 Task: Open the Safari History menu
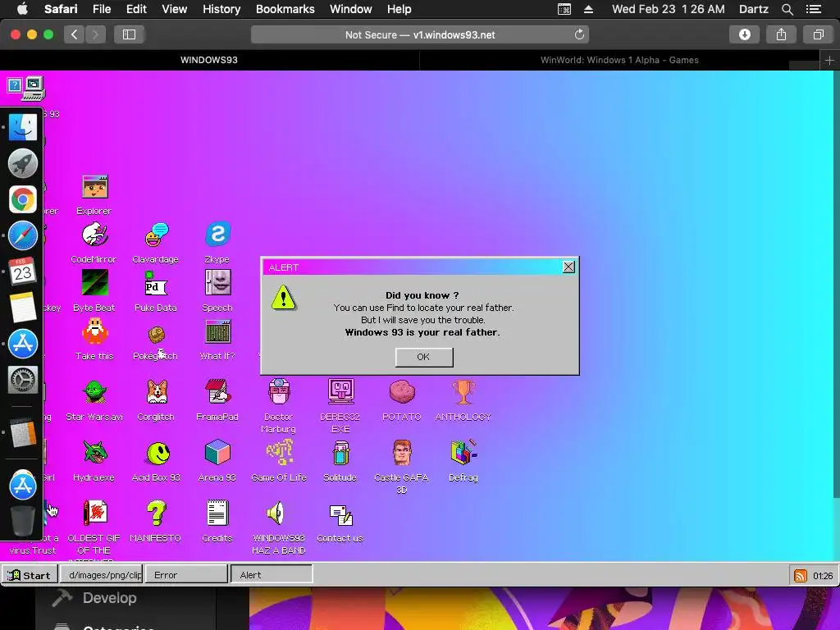(x=221, y=9)
